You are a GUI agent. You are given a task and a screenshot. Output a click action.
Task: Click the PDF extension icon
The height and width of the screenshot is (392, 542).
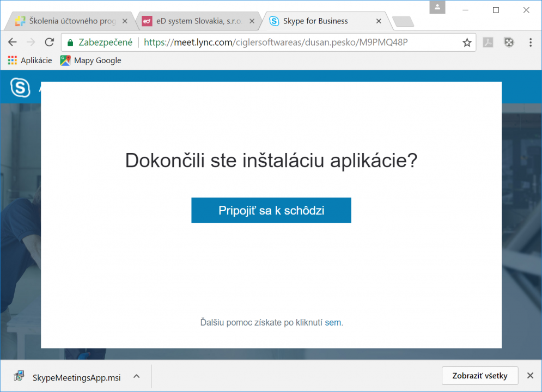click(488, 42)
